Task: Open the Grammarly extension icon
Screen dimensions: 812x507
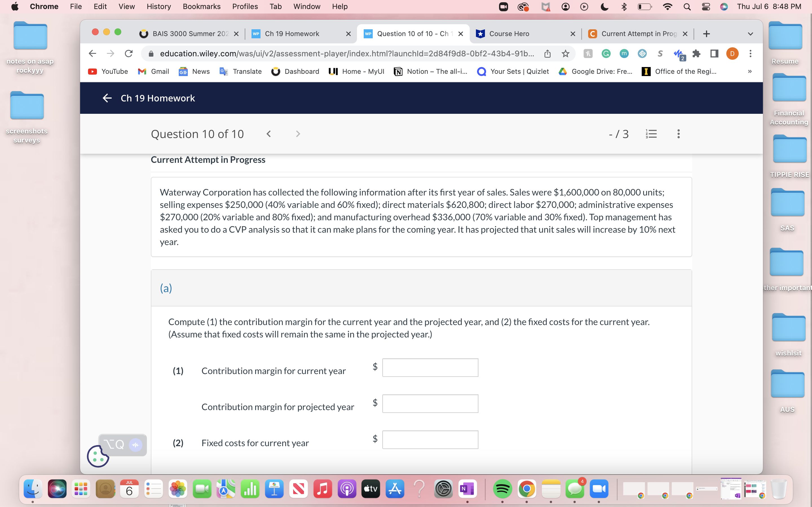Action: pos(606,54)
